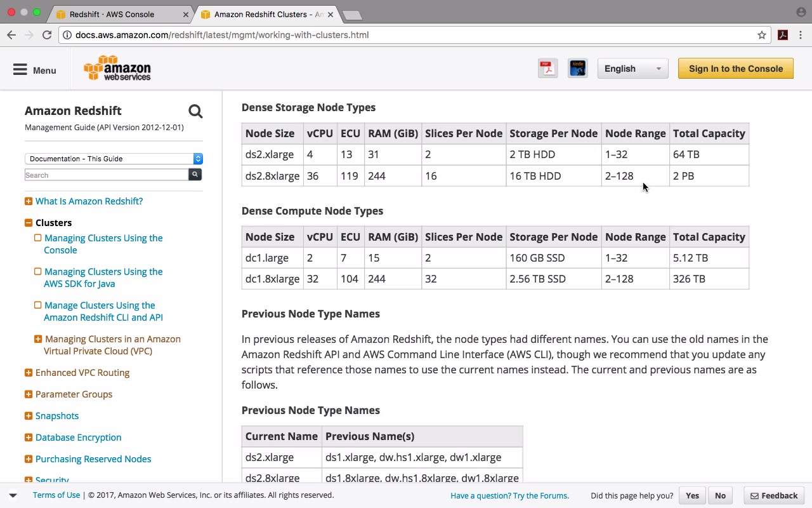Open the Kindle version icon

(577, 68)
